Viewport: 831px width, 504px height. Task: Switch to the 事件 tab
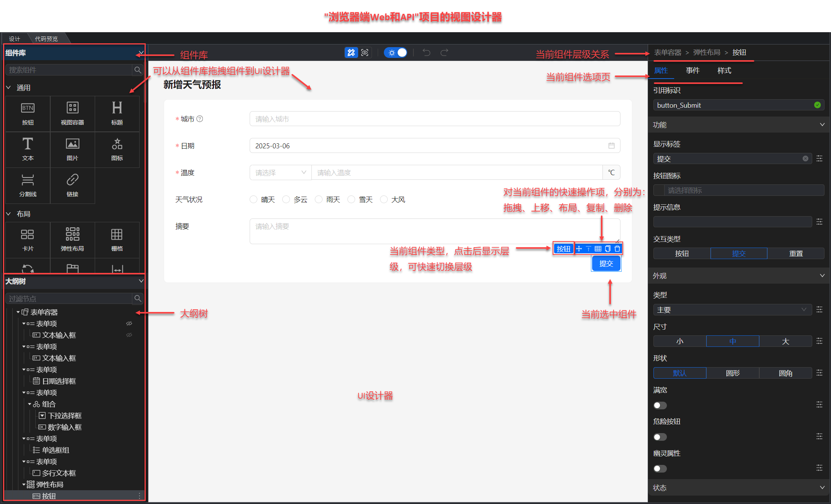(x=693, y=71)
